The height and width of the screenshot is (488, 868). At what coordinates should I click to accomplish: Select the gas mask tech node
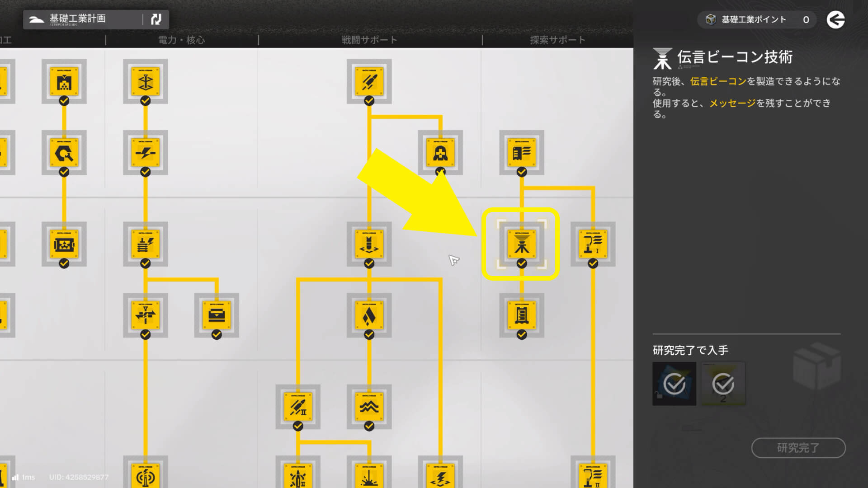coord(440,153)
